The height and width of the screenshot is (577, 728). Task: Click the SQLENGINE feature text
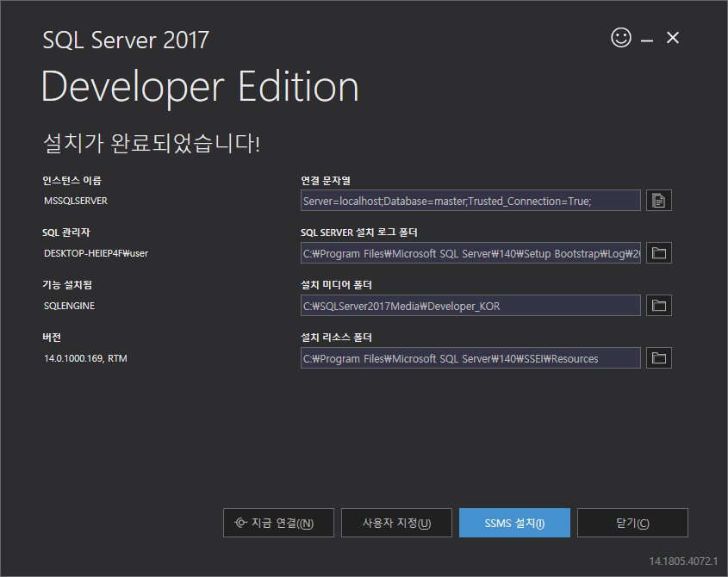tap(69, 306)
